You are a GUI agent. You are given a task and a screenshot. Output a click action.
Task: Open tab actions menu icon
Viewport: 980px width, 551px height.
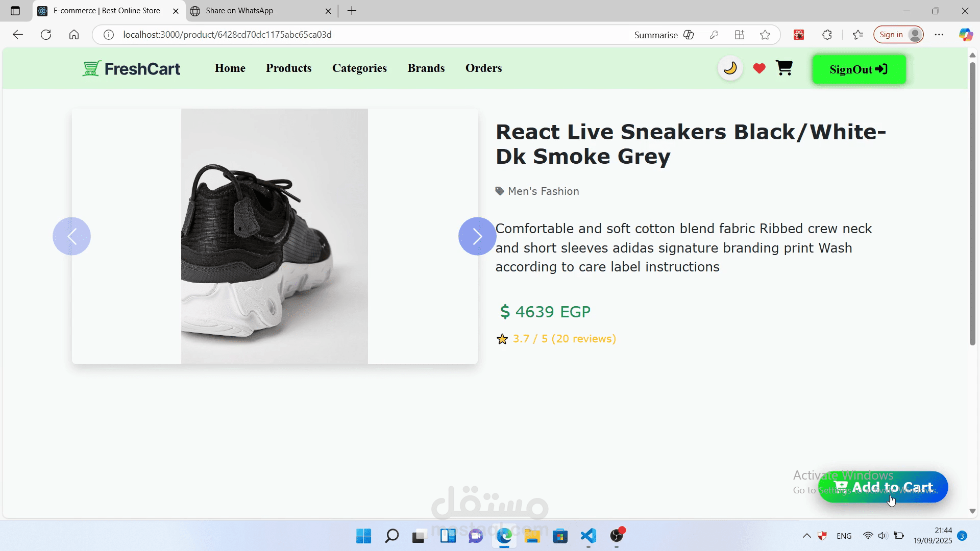pyautogui.click(x=15, y=11)
